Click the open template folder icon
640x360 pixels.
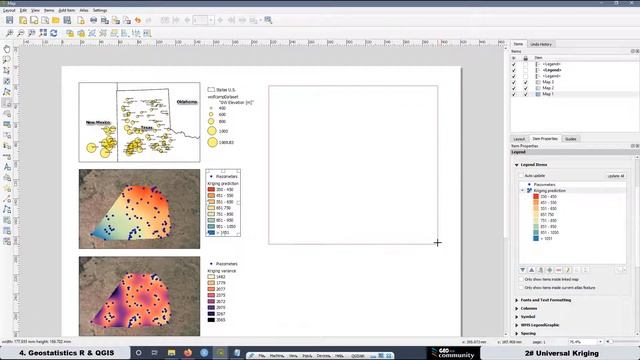pyautogui.click(x=56, y=20)
